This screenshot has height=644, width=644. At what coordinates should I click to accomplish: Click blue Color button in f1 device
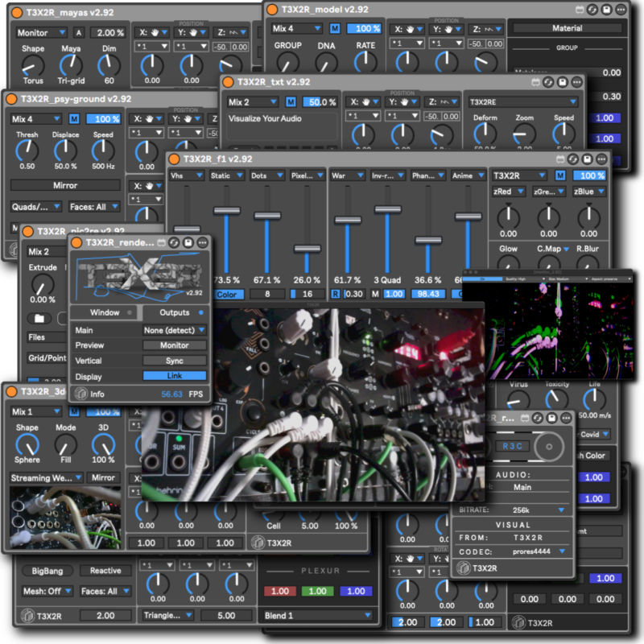point(228,294)
